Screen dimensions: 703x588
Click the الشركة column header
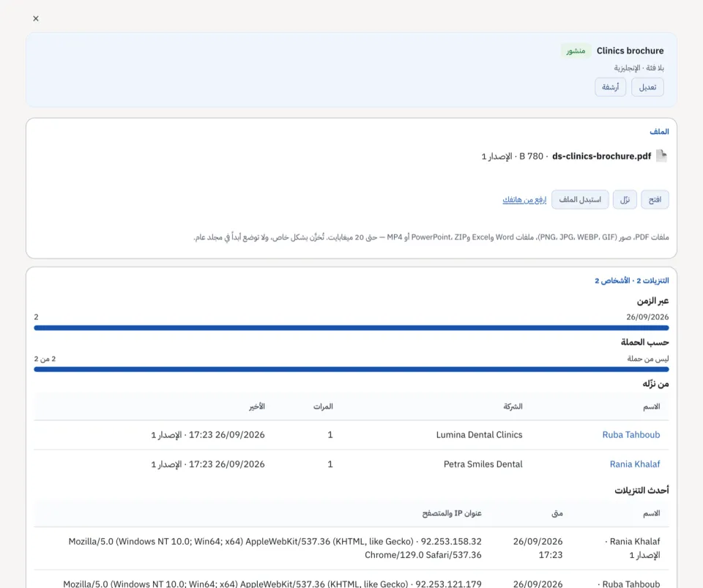513,406
